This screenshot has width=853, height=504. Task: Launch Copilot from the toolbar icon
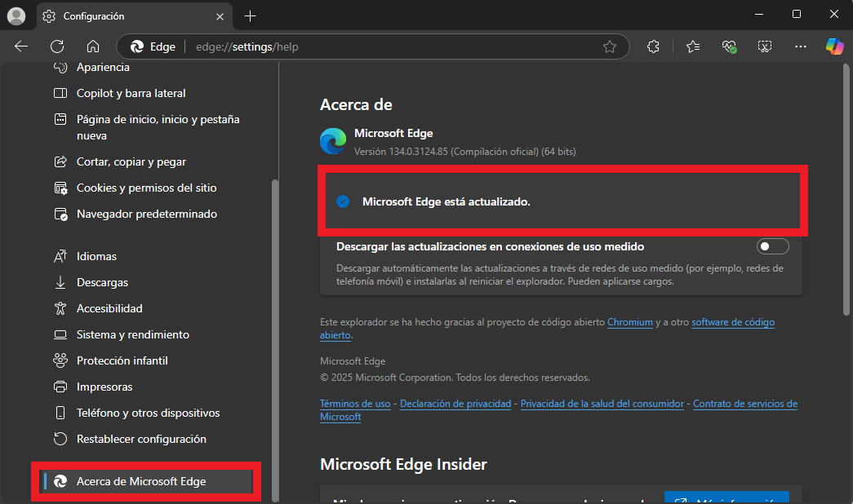[834, 46]
